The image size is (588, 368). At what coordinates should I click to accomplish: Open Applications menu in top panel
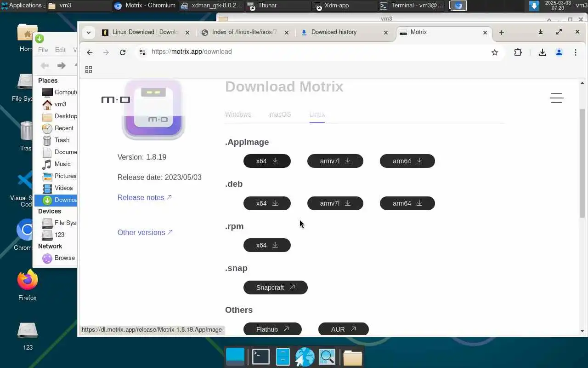tap(22, 6)
